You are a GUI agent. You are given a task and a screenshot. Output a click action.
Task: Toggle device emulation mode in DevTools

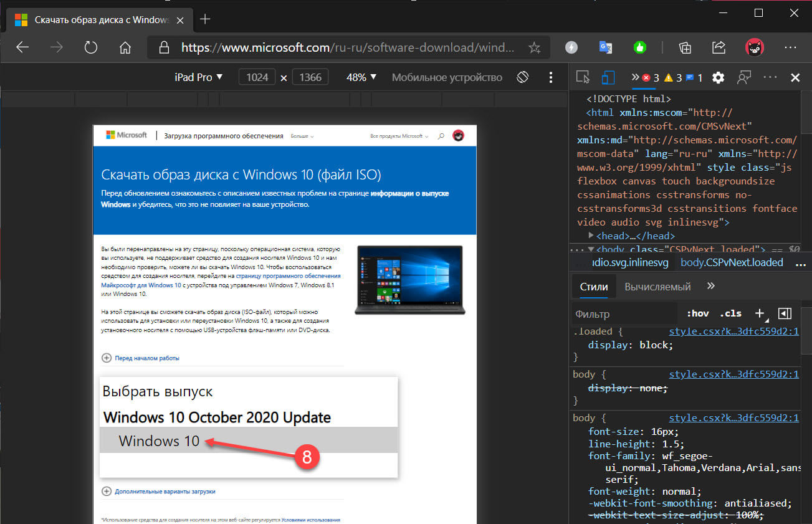tap(608, 77)
